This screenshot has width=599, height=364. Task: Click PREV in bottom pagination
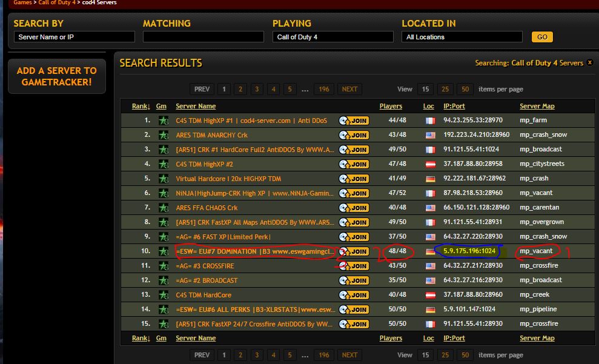pyautogui.click(x=202, y=355)
